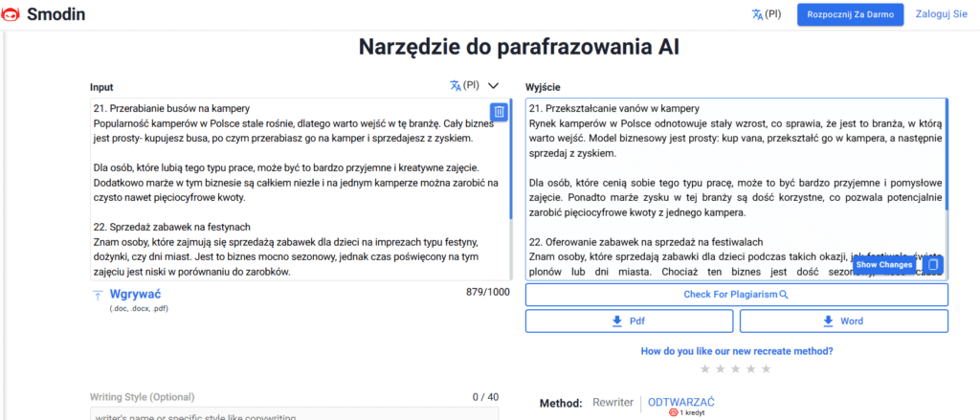Copy output text with the clipboard icon
Viewport: 980px width, 420px height.
pos(934,264)
